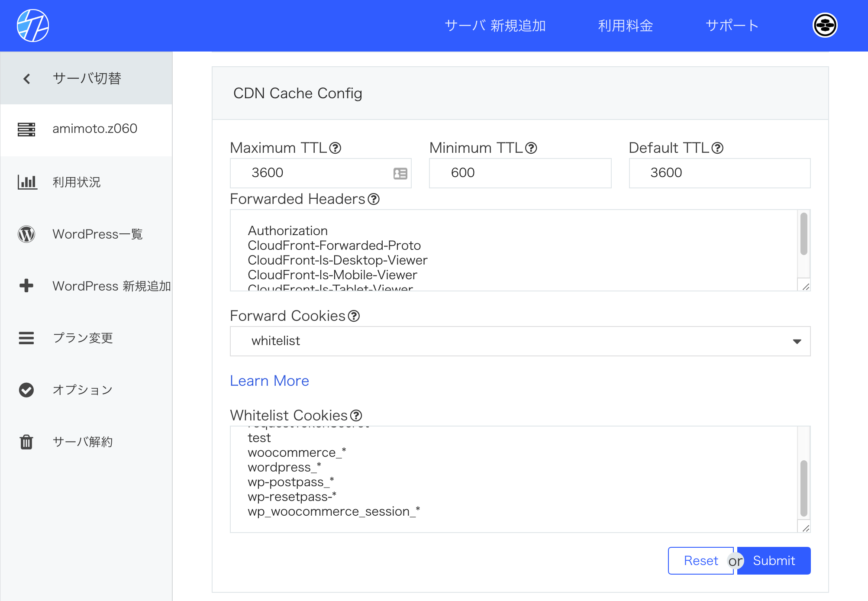Click the Authorization line in Forwarded Headers

pos(287,231)
